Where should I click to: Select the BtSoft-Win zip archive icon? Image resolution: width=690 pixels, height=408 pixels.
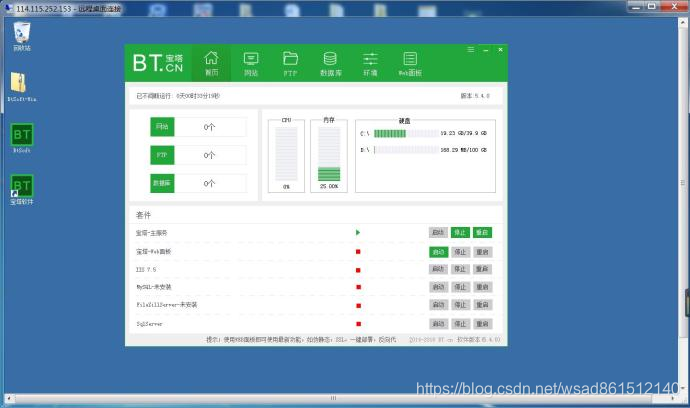point(21,87)
